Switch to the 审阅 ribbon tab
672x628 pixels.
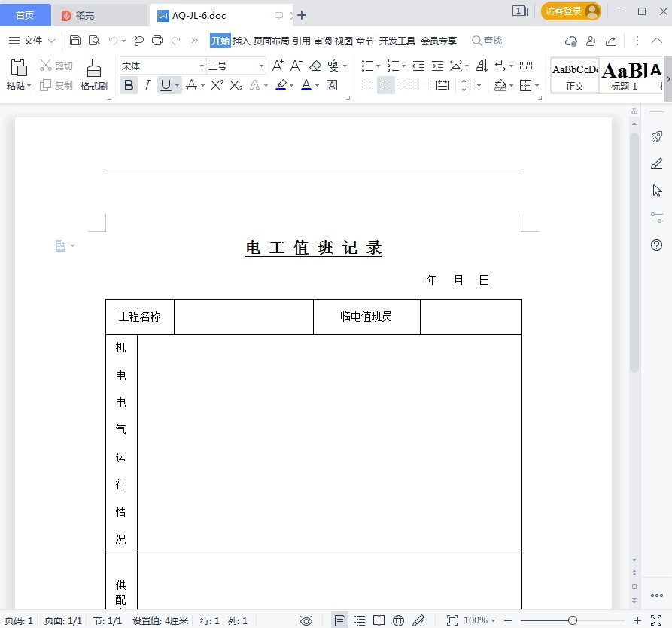point(323,41)
